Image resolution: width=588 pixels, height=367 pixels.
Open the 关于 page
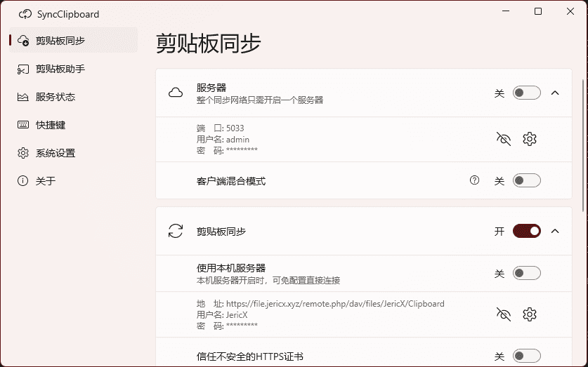tap(74, 181)
